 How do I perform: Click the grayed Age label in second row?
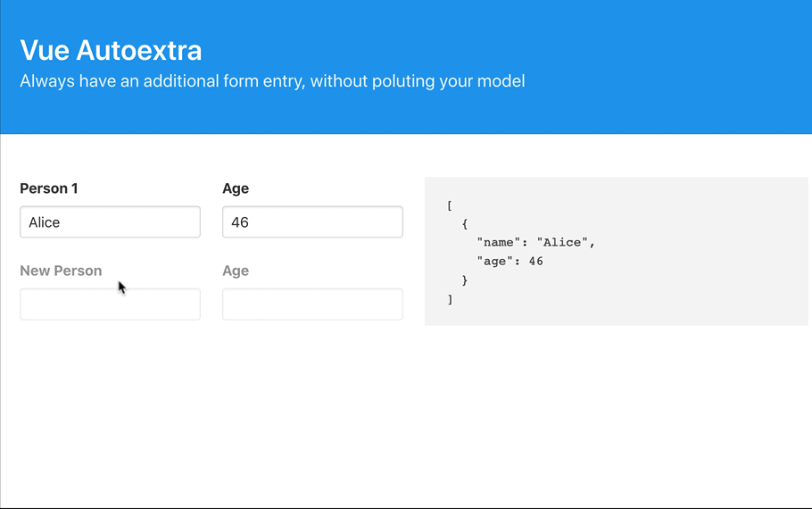point(236,271)
